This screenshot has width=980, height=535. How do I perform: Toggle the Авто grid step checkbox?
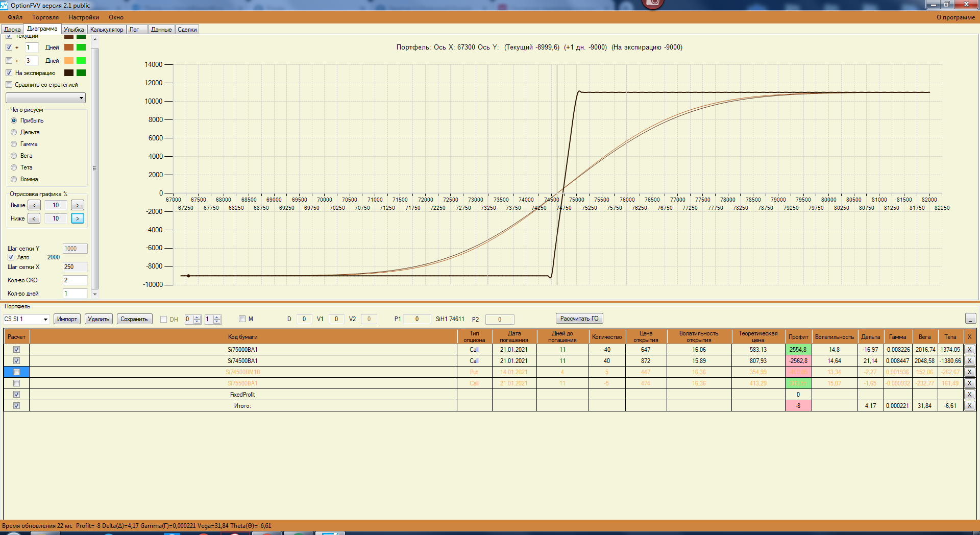click(11, 257)
